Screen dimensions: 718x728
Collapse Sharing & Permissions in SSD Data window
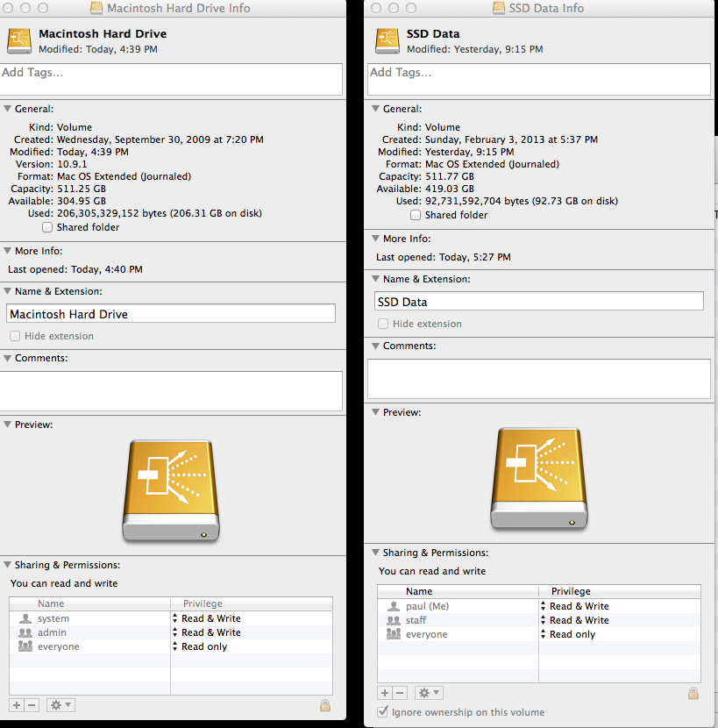click(x=375, y=553)
